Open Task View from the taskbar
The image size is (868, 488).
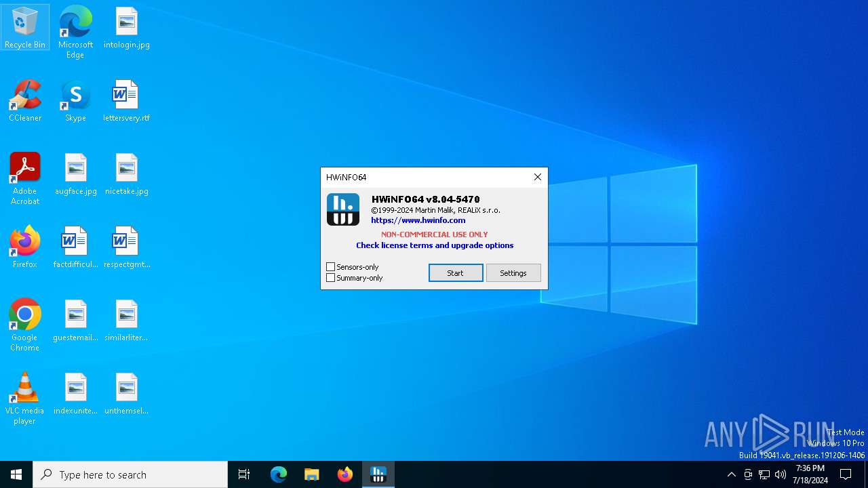click(244, 474)
